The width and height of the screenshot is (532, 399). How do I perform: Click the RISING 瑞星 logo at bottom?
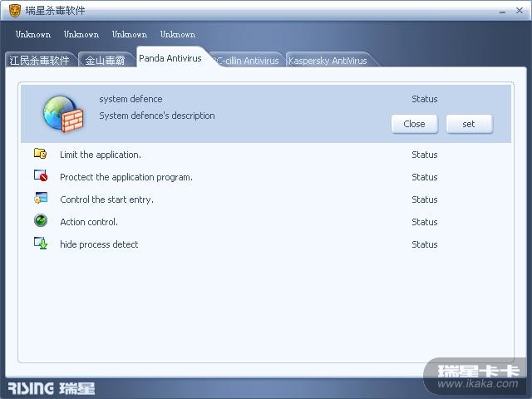pos(52,388)
